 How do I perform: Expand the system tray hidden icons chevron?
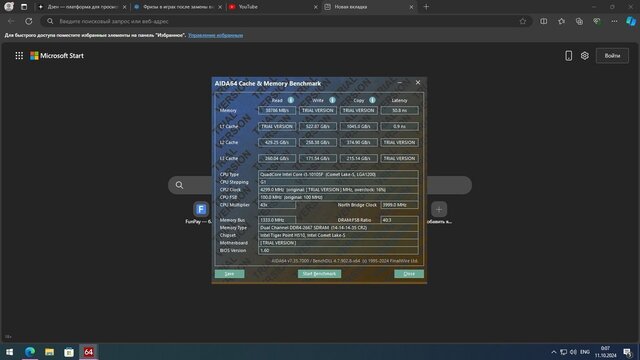pos(553,352)
